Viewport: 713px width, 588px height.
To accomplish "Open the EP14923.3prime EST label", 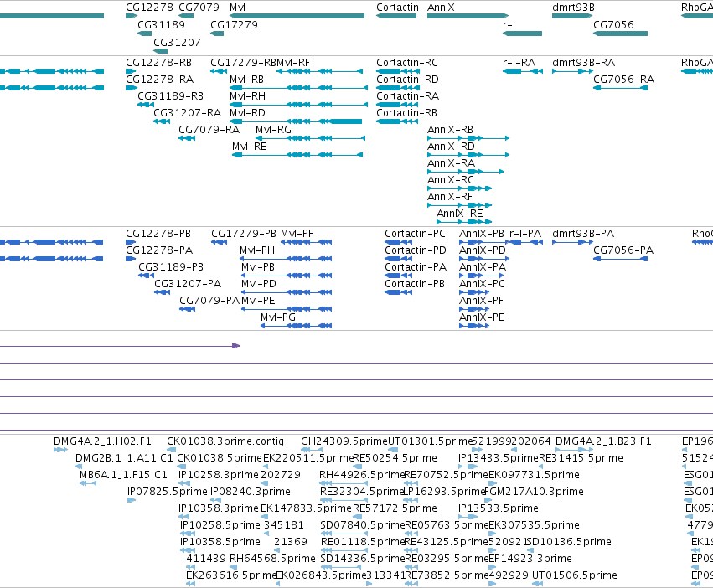I will (x=530, y=559).
